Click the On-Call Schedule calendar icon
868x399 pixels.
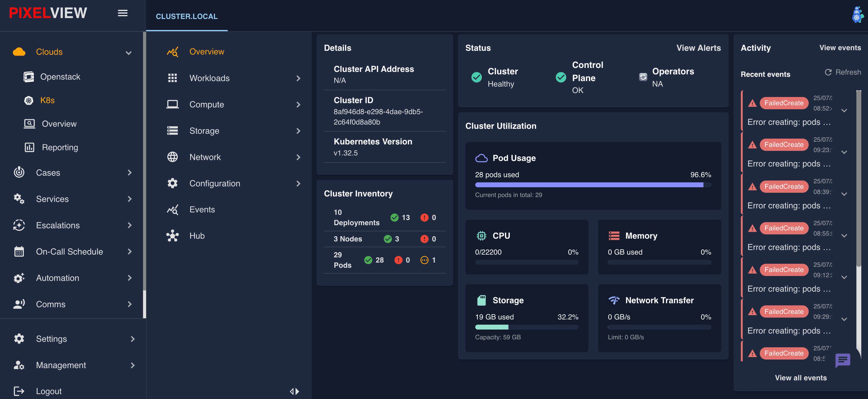pos(19,252)
